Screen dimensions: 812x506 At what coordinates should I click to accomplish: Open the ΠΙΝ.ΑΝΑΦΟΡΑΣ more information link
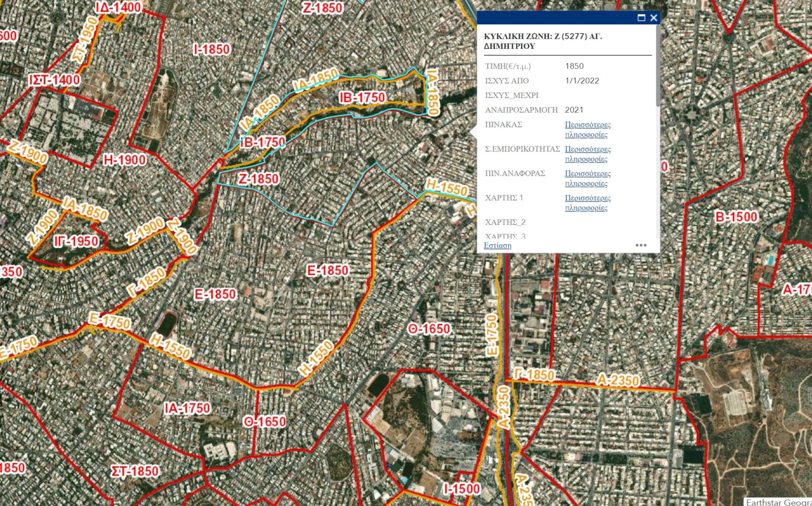click(x=587, y=178)
